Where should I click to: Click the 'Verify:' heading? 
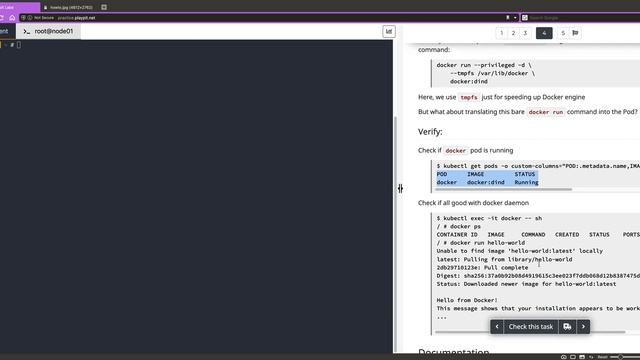[x=430, y=132]
